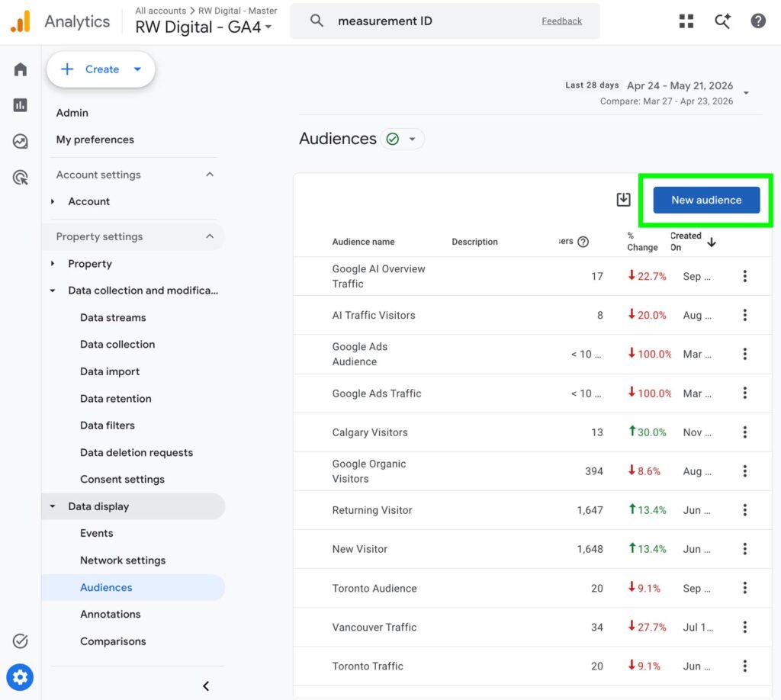Collapse the Property settings section
The image size is (781, 700).
pos(210,236)
